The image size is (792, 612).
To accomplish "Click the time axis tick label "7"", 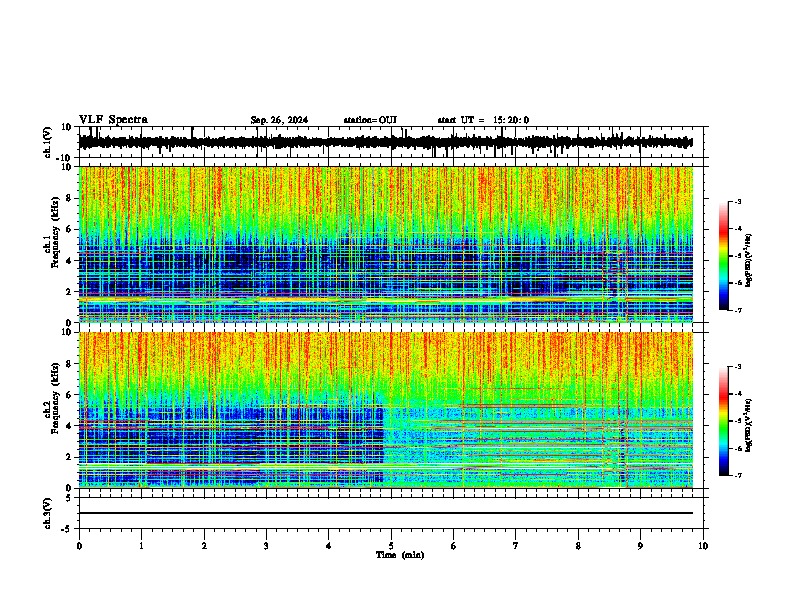I will click(516, 546).
